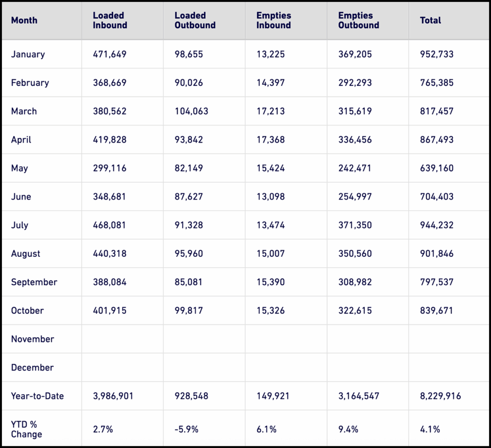Click February's Loaded Inbound value 368,669
This screenshot has height=448, width=491.
110,83
